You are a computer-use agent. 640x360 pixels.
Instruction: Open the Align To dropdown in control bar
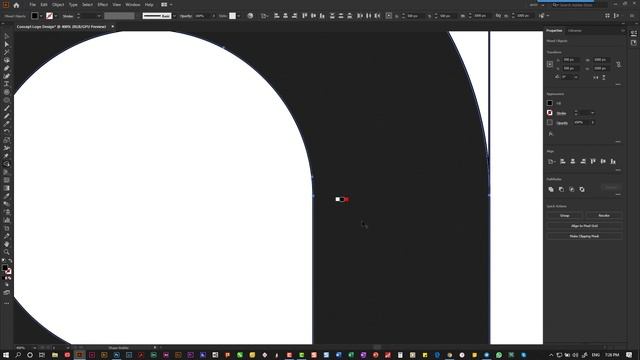tap(264, 16)
